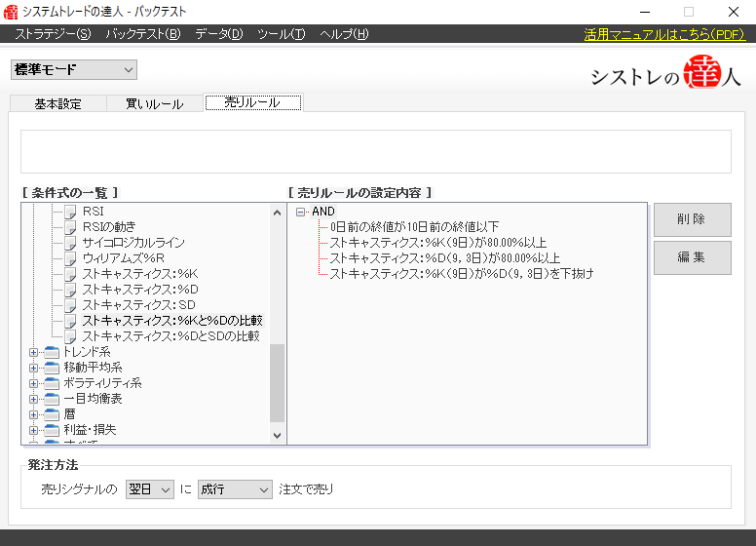Click the empty description box above the lists
The image size is (756, 546).
(x=376, y=151)
